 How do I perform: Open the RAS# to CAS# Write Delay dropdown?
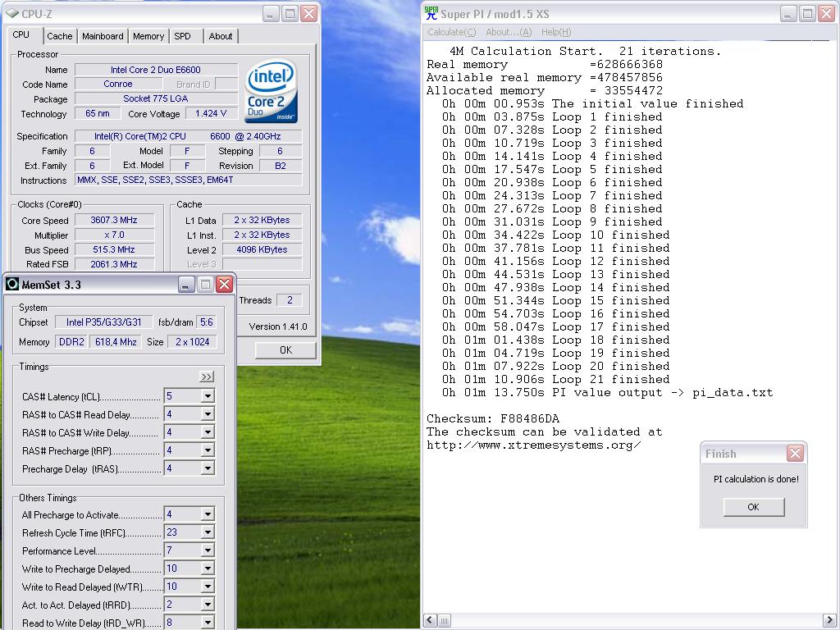[208, 432]
